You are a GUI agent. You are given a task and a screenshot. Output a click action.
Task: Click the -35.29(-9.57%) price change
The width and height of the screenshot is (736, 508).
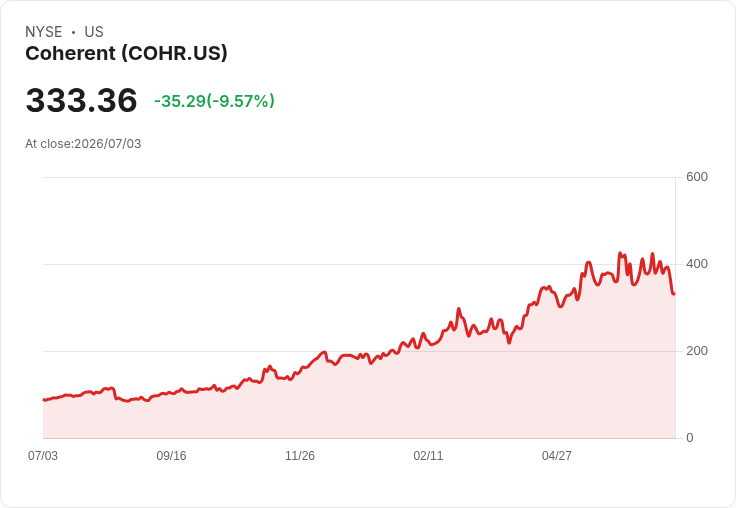(215, 101)
